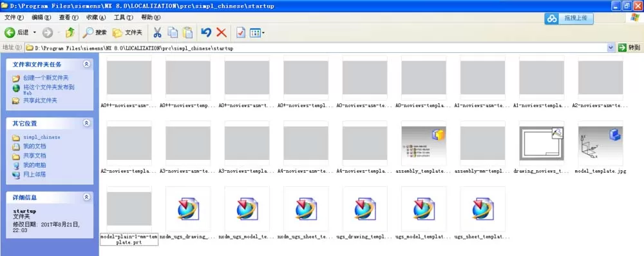
Task: Go up one folder level
Action: click(x=70, y=32)
